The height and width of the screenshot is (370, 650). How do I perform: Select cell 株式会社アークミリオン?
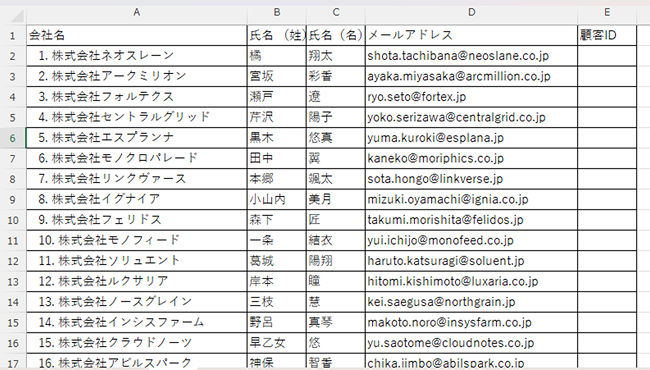click(x=137, y=76)
